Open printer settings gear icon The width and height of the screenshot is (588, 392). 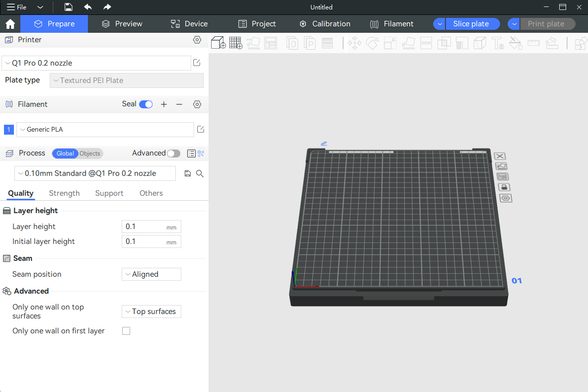click(x=197, y=40)
